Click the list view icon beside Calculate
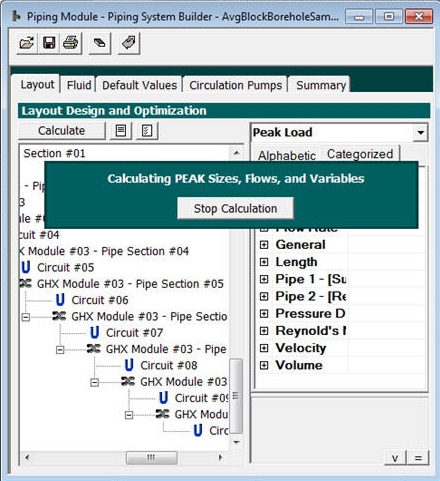 pos(121,130)
